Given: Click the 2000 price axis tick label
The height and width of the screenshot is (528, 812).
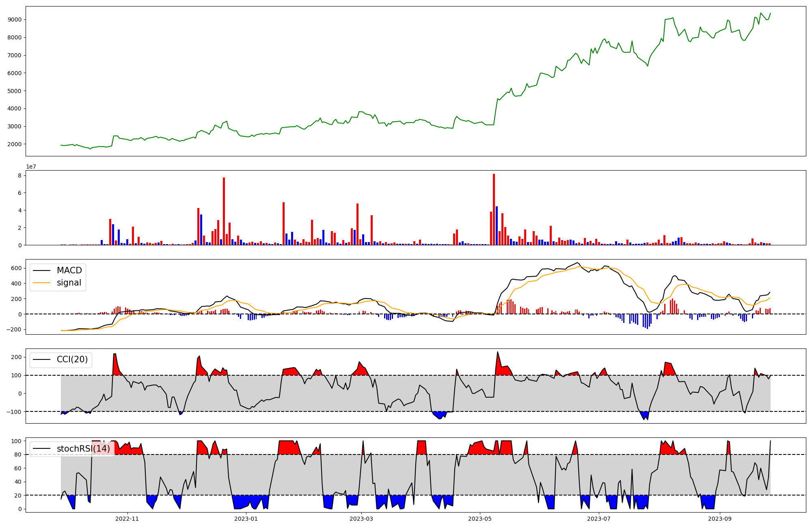Looking at the screenshot, I should 15,144.
